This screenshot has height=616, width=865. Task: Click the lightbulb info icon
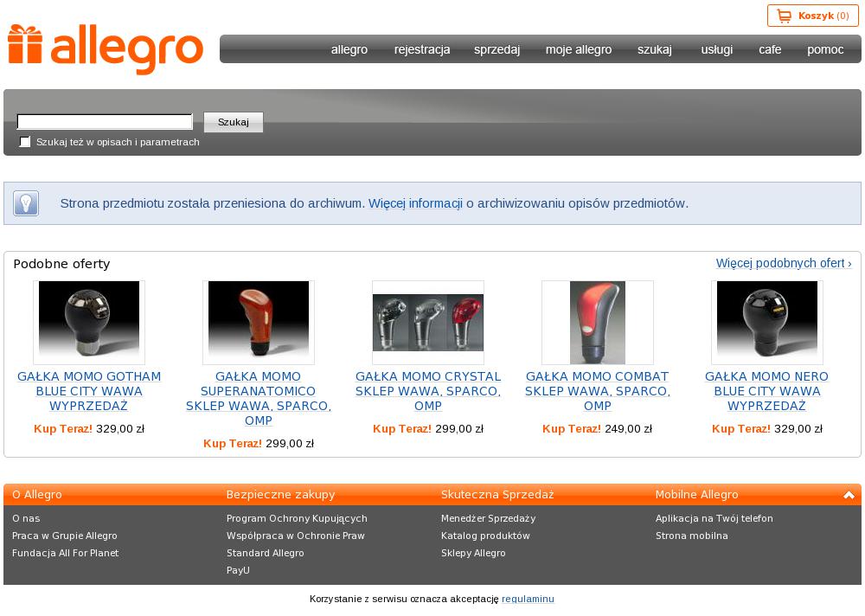coord(25,203)
